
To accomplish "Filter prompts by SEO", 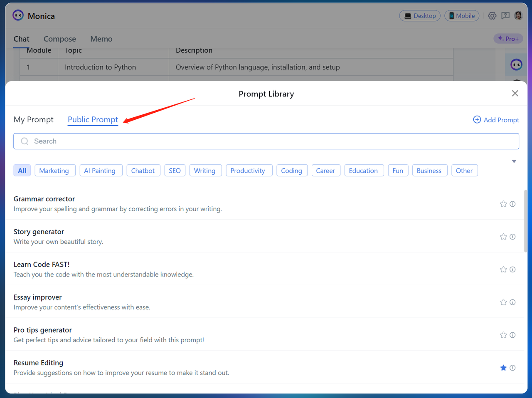I will [x=175, y=171].
